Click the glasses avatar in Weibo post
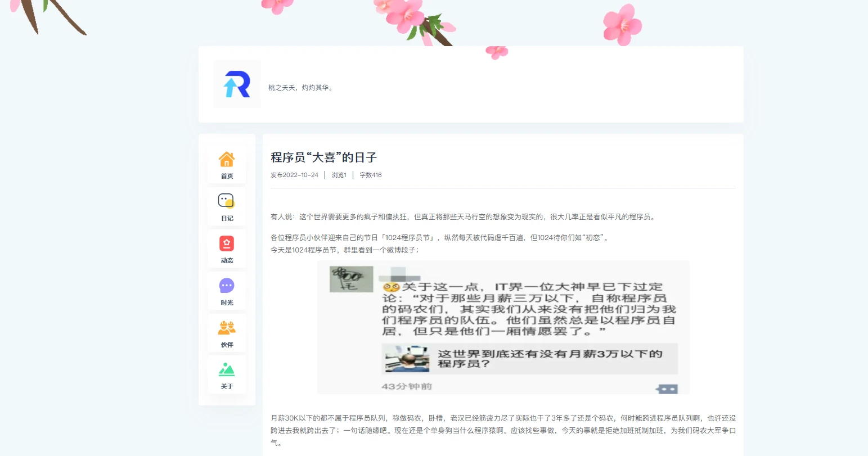This screenshot has width=868, height=456. point(351,279)
